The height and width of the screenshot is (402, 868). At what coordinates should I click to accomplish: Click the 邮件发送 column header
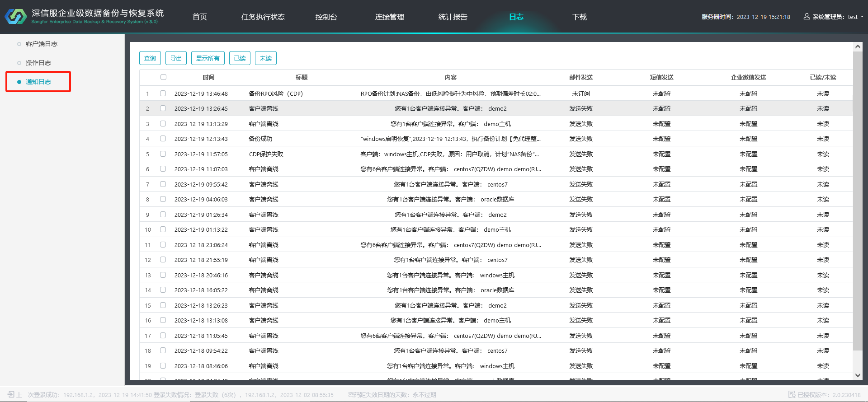pos(581,77)
